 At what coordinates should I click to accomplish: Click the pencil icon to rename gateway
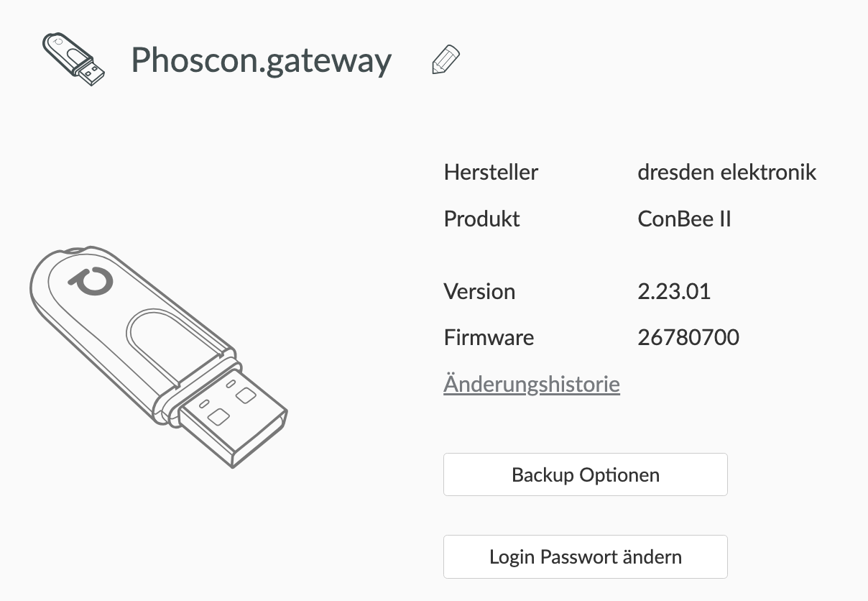pyautogui.click(x=445, y=60)
